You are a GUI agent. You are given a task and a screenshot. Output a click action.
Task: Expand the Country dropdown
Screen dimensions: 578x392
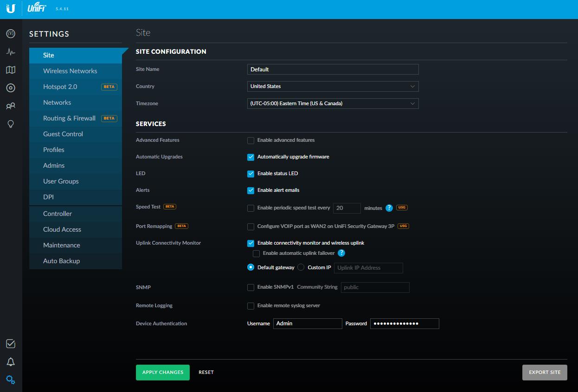[333, 87]
